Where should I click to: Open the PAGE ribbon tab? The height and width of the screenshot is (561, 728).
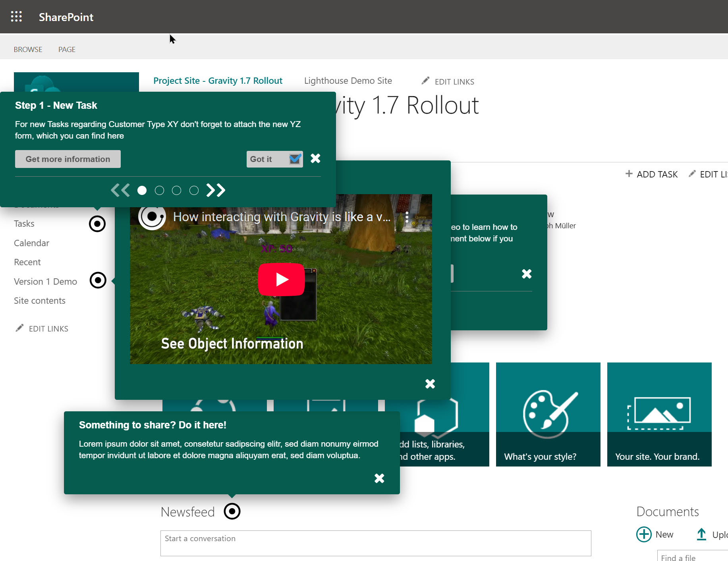67,50
